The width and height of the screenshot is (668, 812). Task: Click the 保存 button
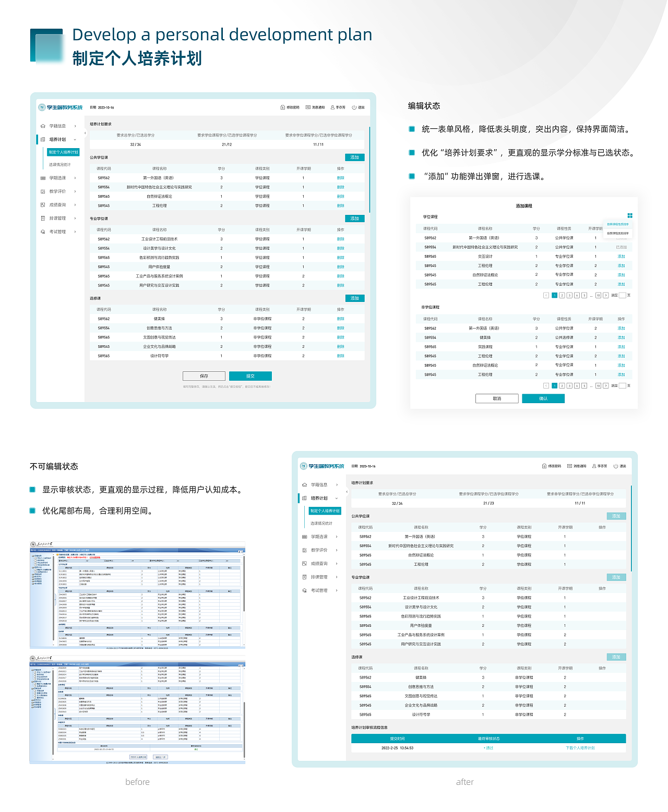(204, 376)
